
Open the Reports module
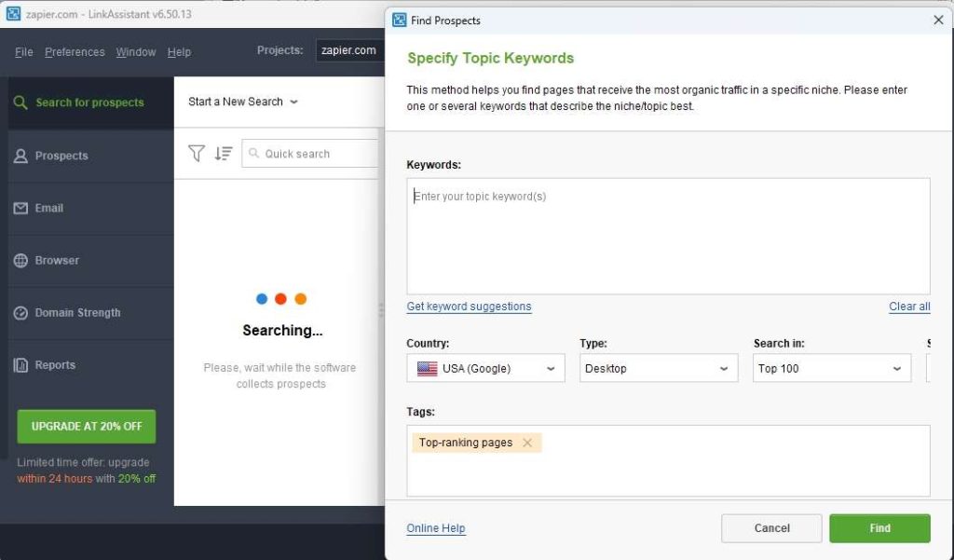tap(52, 364)
